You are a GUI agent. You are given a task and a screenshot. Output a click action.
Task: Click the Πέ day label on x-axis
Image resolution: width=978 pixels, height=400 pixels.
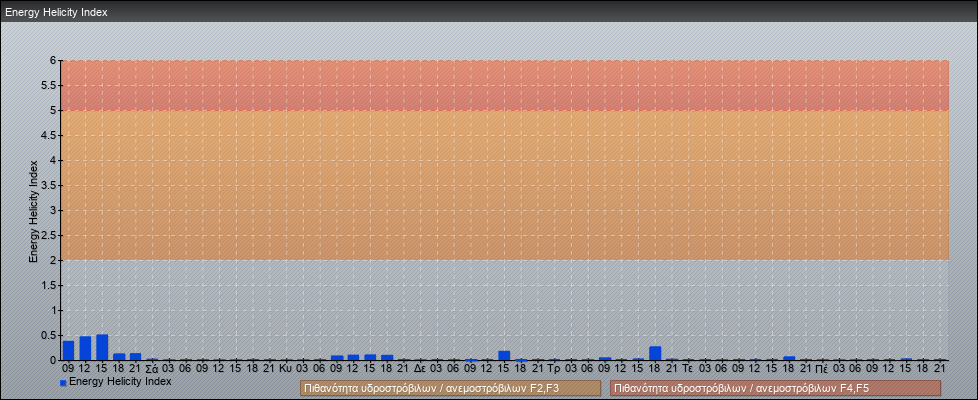point(822,368)
